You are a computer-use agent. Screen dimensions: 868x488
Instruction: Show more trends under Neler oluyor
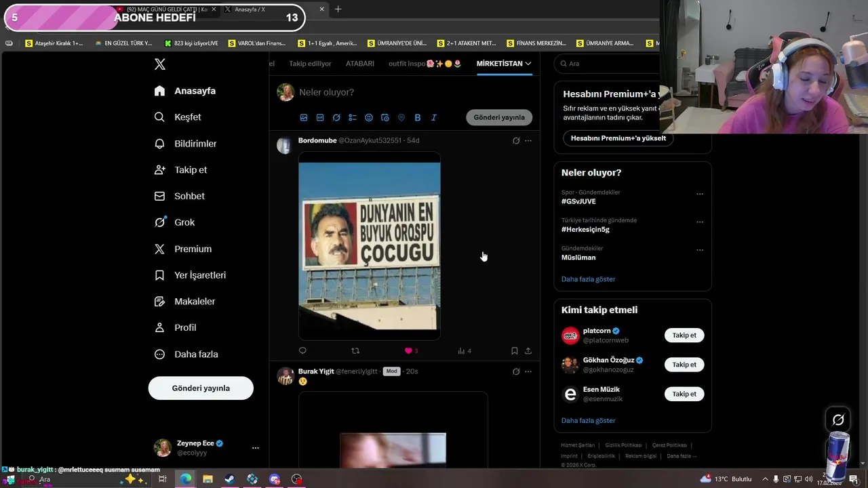[x=588, y=279]
